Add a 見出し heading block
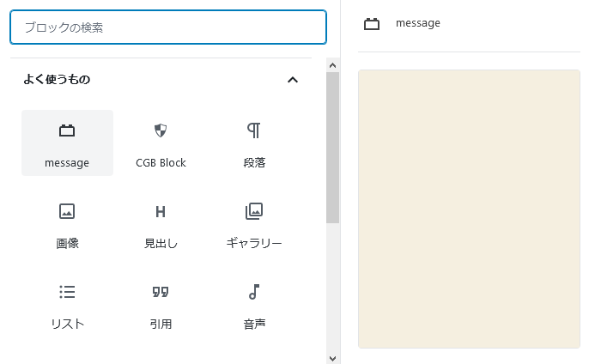This screenshot has height=364, width=595. click(x=161, y=224)
